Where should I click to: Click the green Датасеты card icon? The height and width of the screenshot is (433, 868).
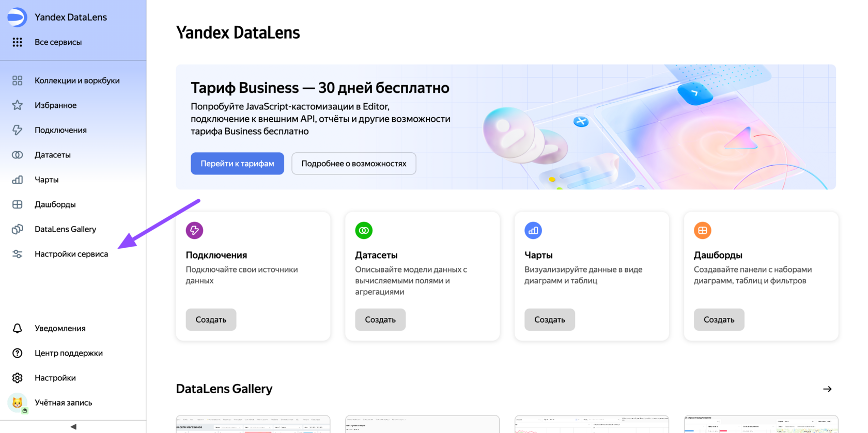[364, 230]
